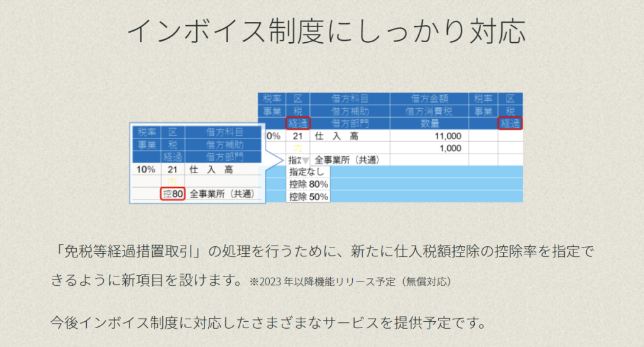This screenshot has width=644, height=347.
Task: Click the インボイス制度にしっかり対応 heading
Action: 326,31
